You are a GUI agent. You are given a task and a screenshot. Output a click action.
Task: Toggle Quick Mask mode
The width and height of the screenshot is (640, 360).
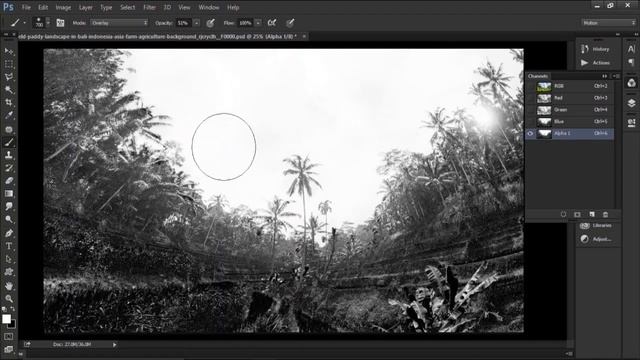point(9,337)
